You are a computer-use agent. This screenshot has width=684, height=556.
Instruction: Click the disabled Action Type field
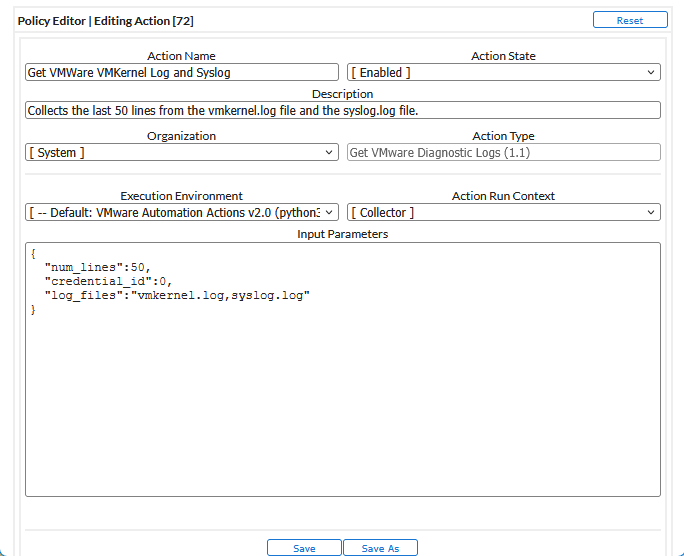point(504,153)
